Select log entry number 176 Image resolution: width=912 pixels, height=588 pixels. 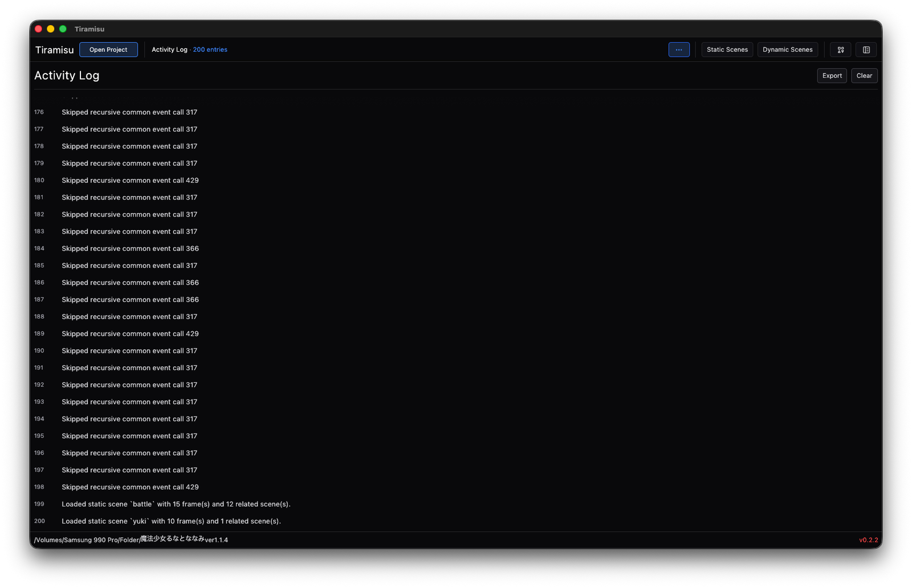click(x=456, y=112)
